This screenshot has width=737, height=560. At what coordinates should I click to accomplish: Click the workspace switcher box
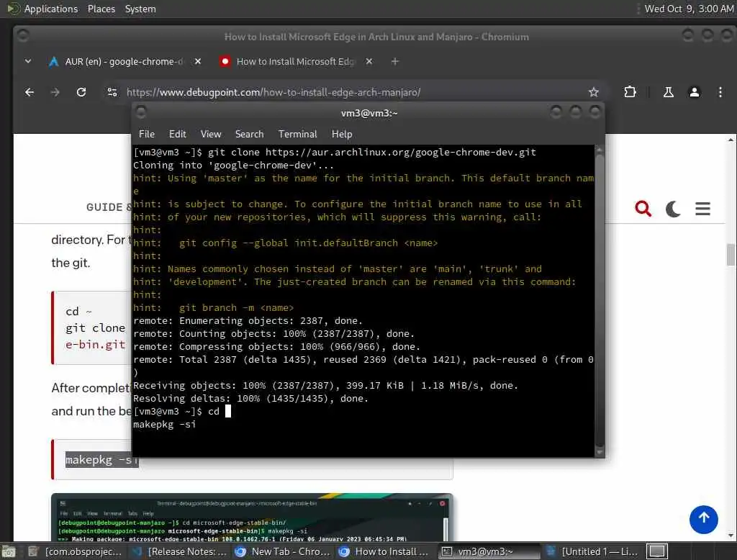[x=656, y=551]
